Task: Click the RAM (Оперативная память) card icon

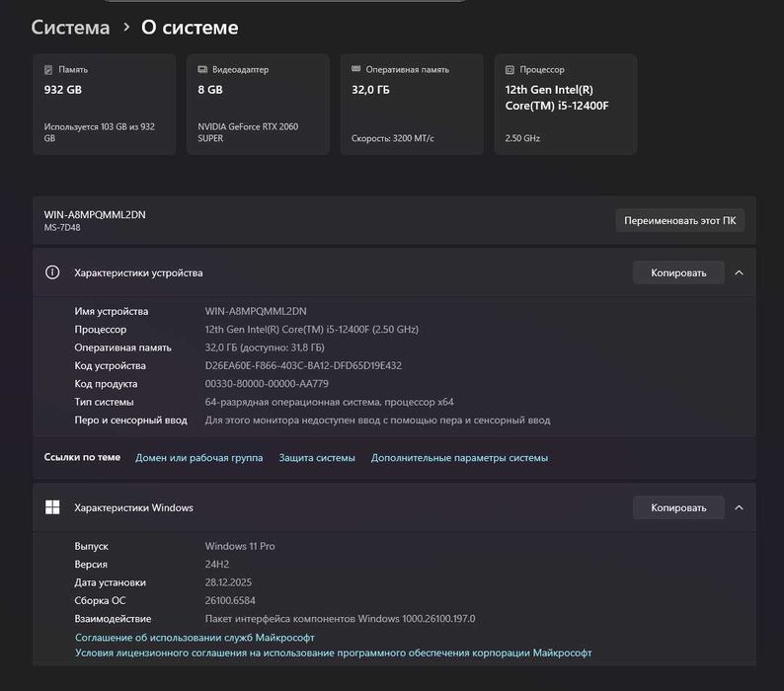Action: tap(356, 70)
